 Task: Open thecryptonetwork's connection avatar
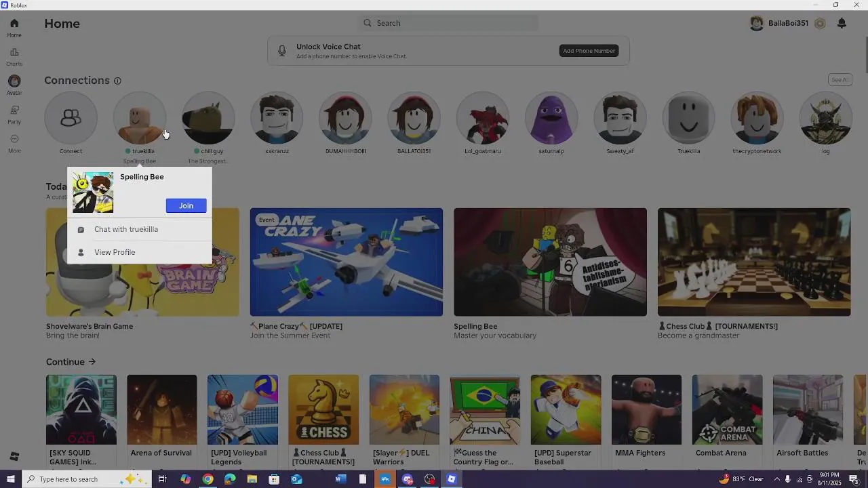(x=757, y=118)
